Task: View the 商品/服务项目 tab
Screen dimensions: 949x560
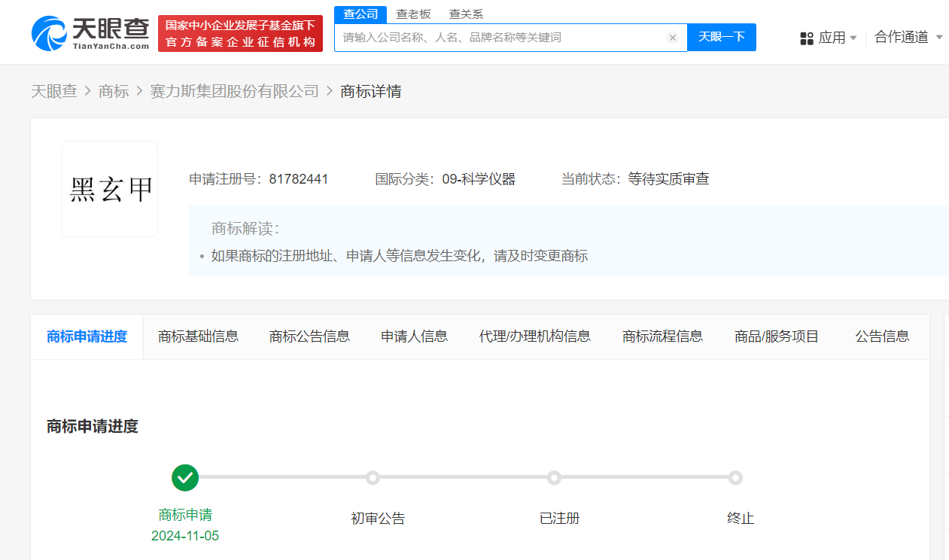Action: 776,336
